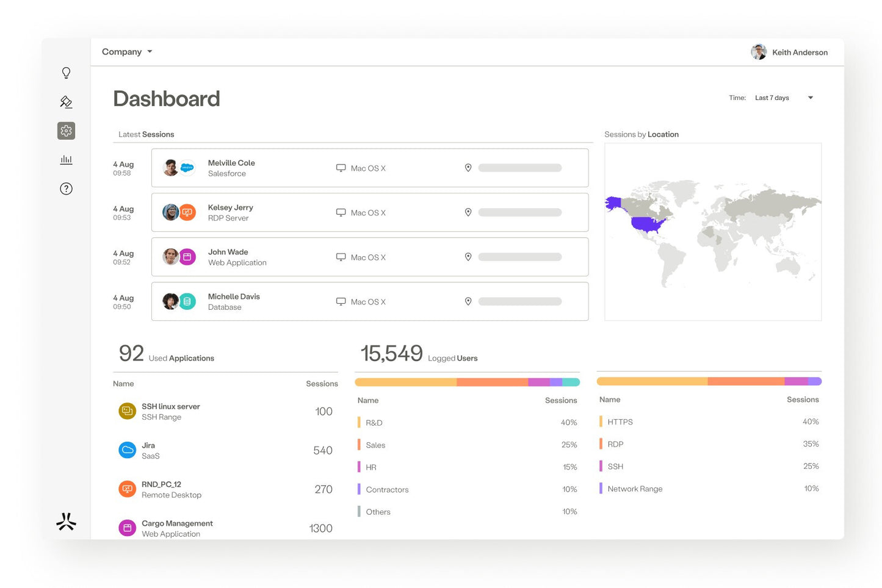Click the Salesforce app icon beside Melville Cole
The height and width of the screenshot is (588, 882).
187,168
